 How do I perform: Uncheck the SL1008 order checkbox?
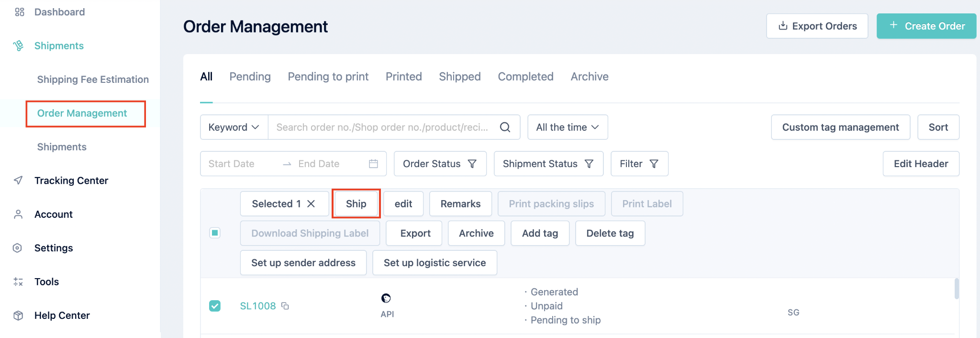[x=215, y=306]
